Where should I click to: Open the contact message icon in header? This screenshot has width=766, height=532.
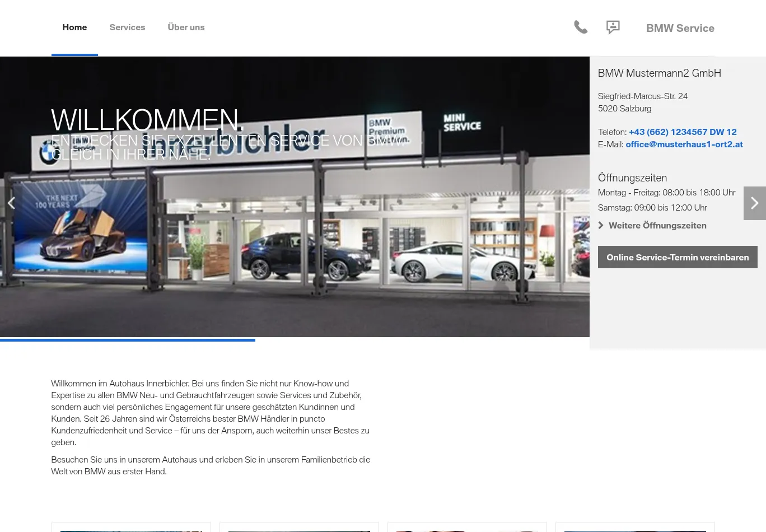(x=613, y=27)
